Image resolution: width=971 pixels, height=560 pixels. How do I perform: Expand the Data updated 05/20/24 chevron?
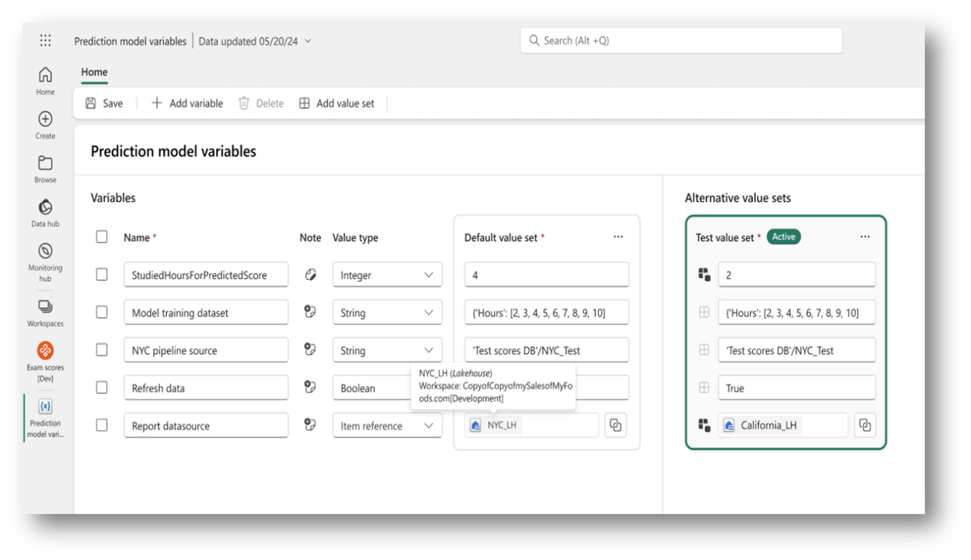(308, 42)
